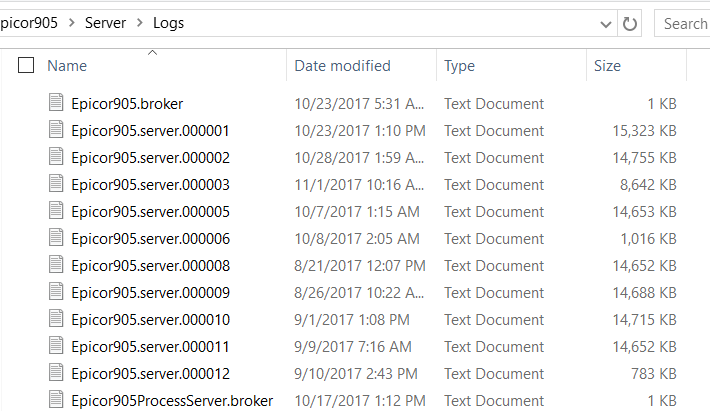Select the Epicor905.server.000011 file icon
The image size is (710, 411).
(x=56, y=345)
